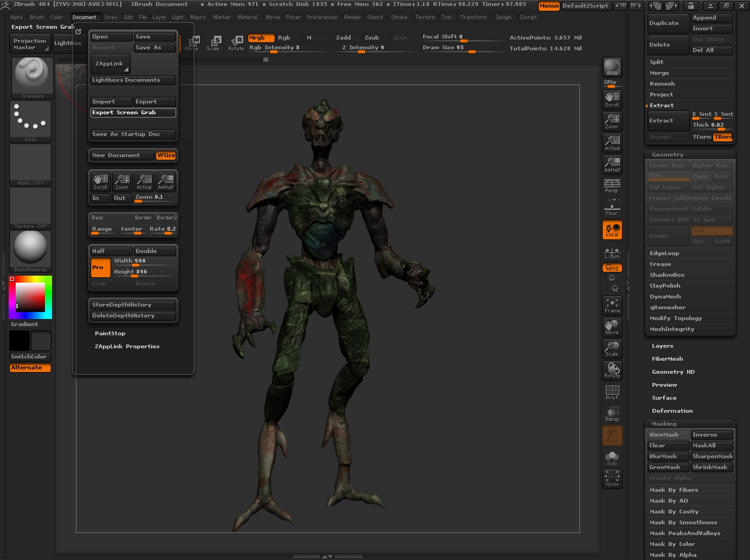The image size is (750, 560).
Task: Pick a color in the color picker square
Action: tap(30, 297)
